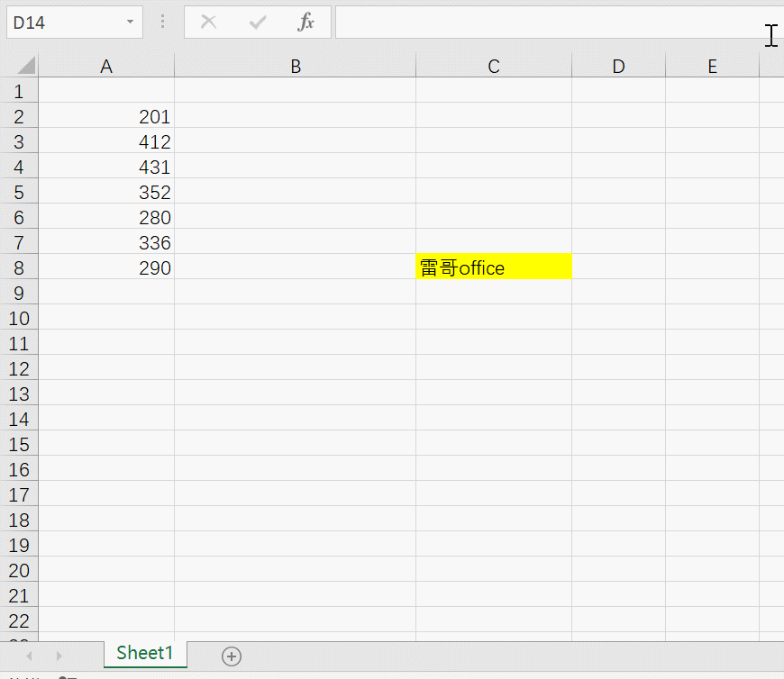This screenshot has height=679, width=784.
Task: Click cell containing 412
Action: click(106, 140)
